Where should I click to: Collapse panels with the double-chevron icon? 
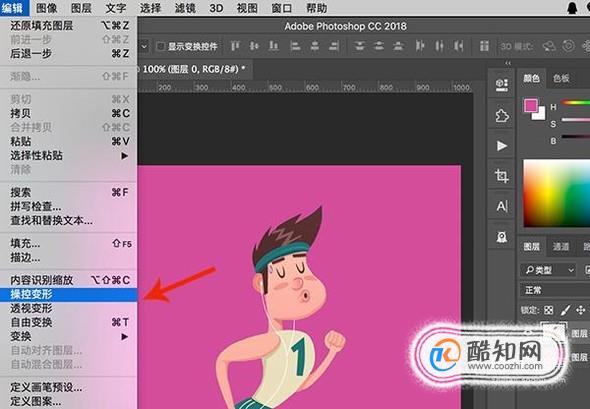[508, 63]
